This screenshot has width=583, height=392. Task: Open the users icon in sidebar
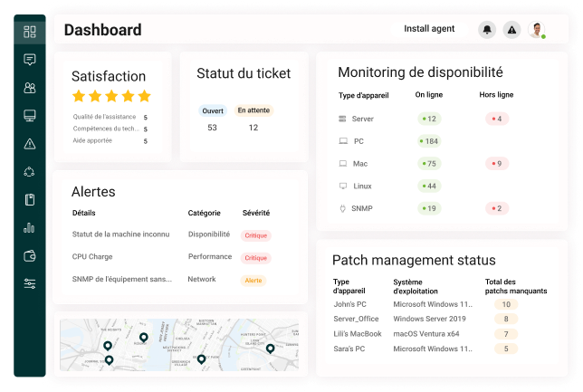pyautogui.click(x=30, y=88)
